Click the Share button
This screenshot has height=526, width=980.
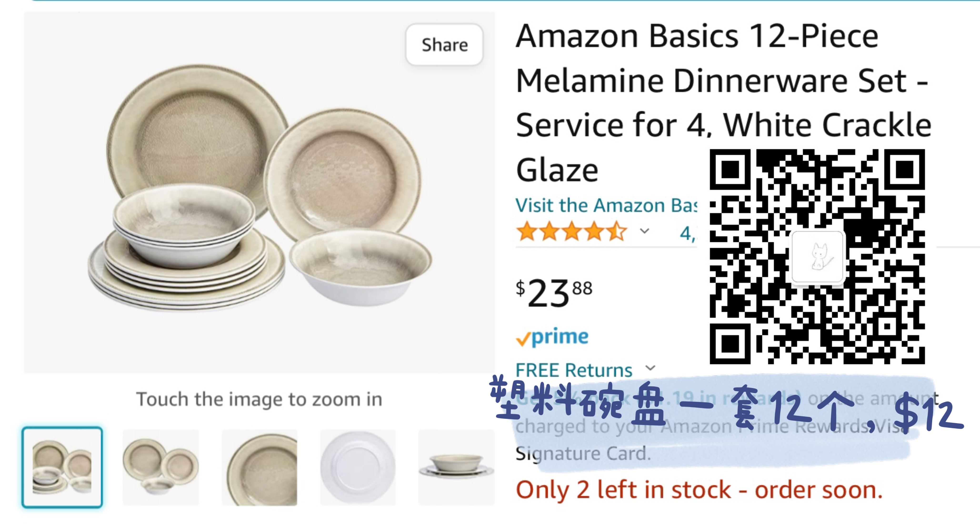pos(444,45)
